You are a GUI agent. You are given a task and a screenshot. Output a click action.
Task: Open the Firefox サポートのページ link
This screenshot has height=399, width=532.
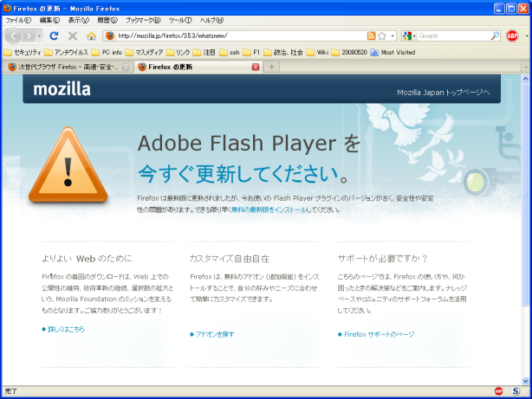point(380,334)
